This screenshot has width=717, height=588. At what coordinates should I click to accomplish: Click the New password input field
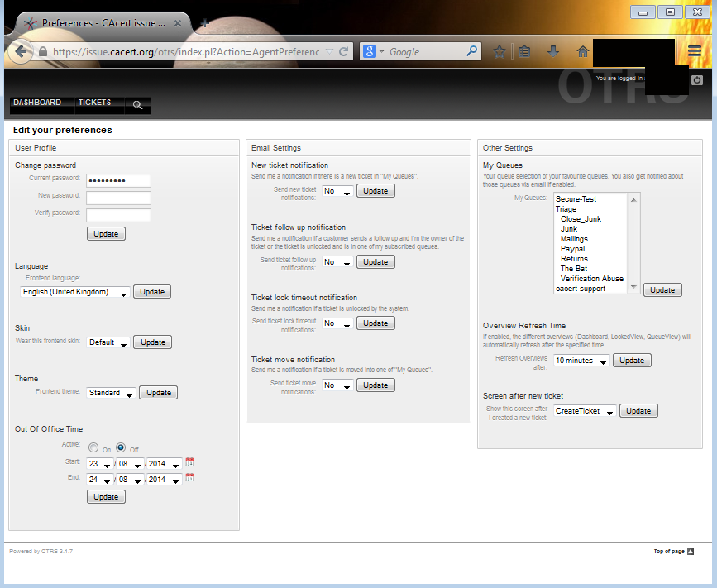(118, 198)
